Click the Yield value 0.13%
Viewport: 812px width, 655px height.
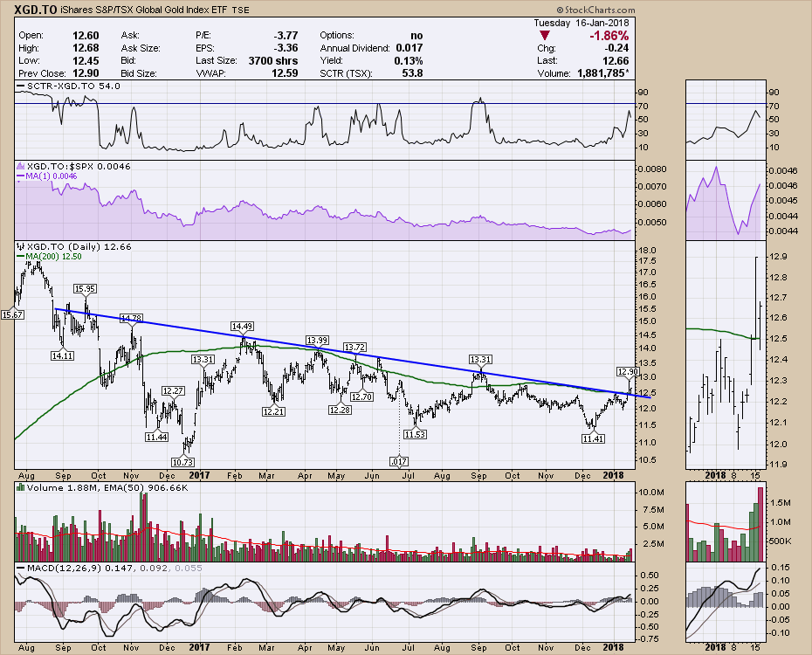pyautogui.click(x=408, y=60)
